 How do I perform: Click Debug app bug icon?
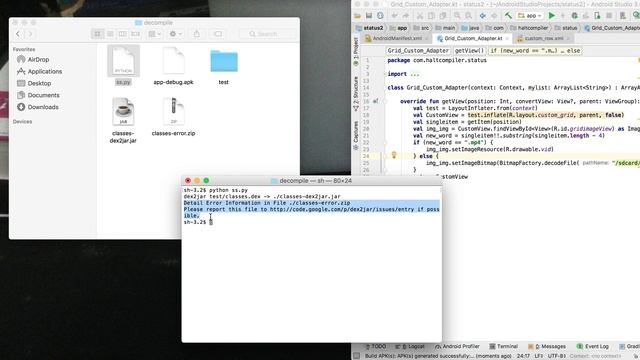(575, 16)
